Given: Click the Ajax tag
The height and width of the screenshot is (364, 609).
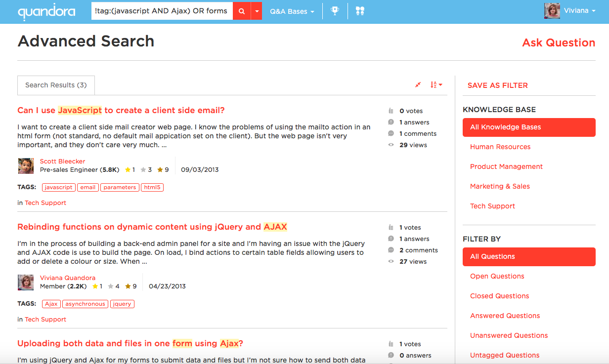Looking at the screenshot, I should 51,304.
